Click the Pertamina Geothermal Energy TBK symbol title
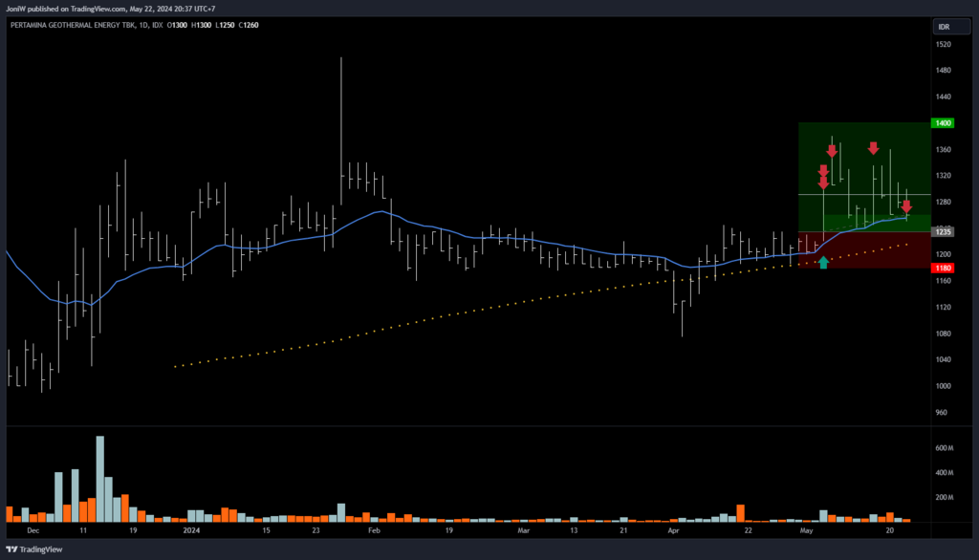Image resolution: width=979 pixels, height=560 pixels. [x=73, y=26]
